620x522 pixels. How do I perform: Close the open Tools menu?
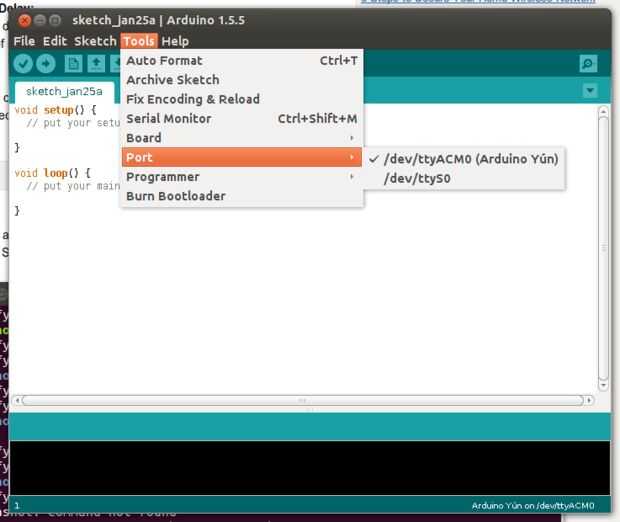(x=139, y=41)
